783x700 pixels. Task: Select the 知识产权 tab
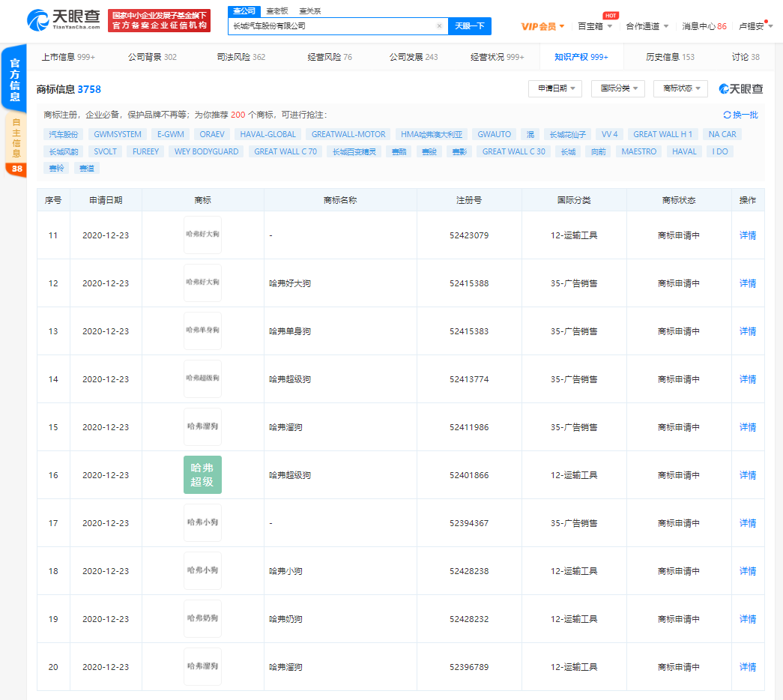[x=581, y=57]
